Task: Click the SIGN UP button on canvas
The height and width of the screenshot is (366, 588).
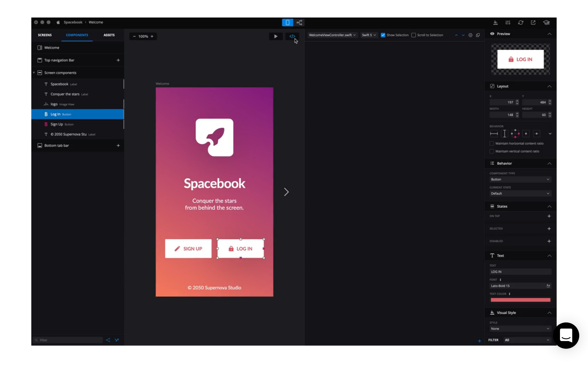Action: [x=188, y=249]
